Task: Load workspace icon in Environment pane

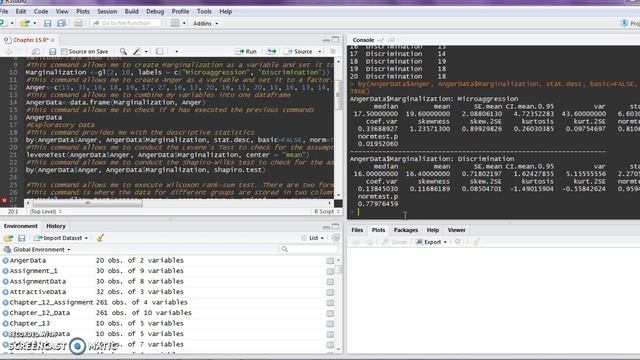Action: [x=8, y=238]
